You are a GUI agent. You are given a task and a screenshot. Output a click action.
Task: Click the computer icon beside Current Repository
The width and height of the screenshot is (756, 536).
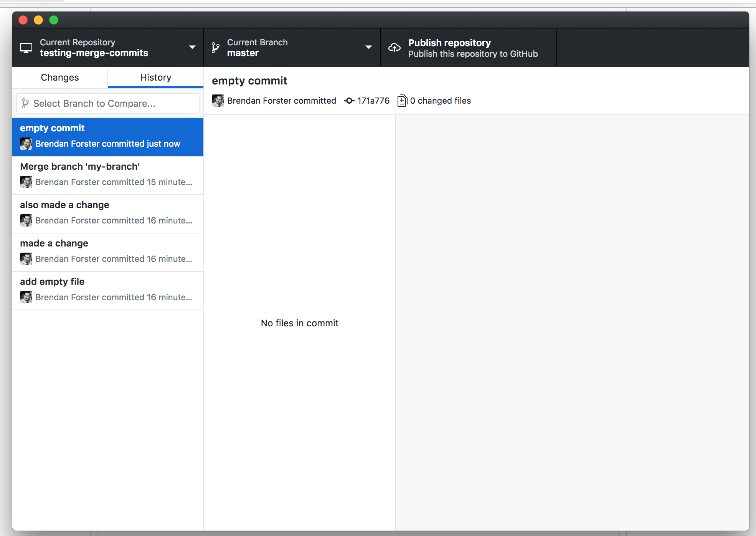(x=26, y=47)
